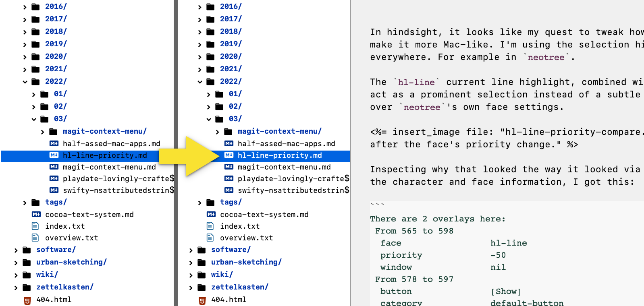Select the 2018/ folder name in right tree

coord(231,31)
